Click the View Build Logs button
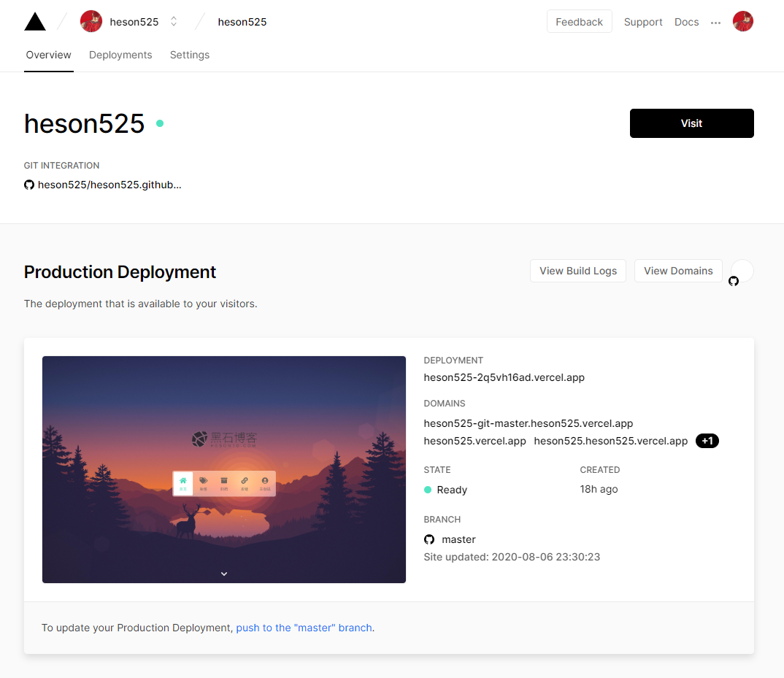The height and width of the screenshot is (678, 784). point(578,271)
